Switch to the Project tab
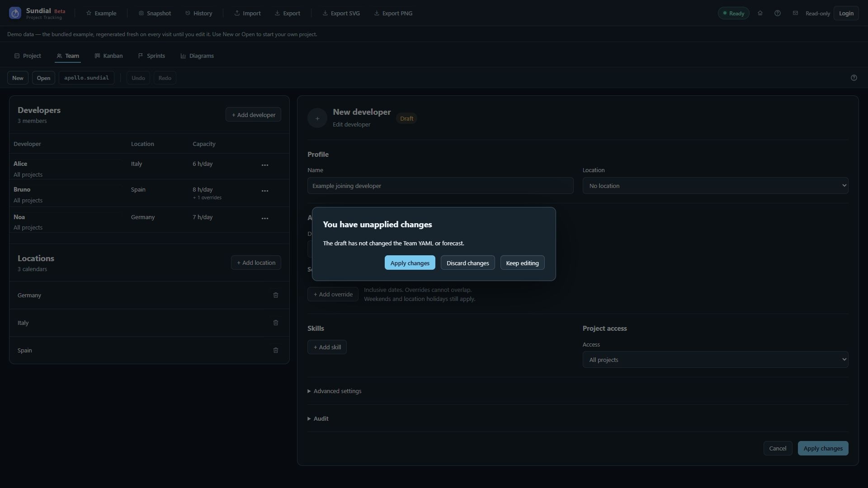Image resolution: width=868 pixels, height=488 pixels. (x=28, y=56)
